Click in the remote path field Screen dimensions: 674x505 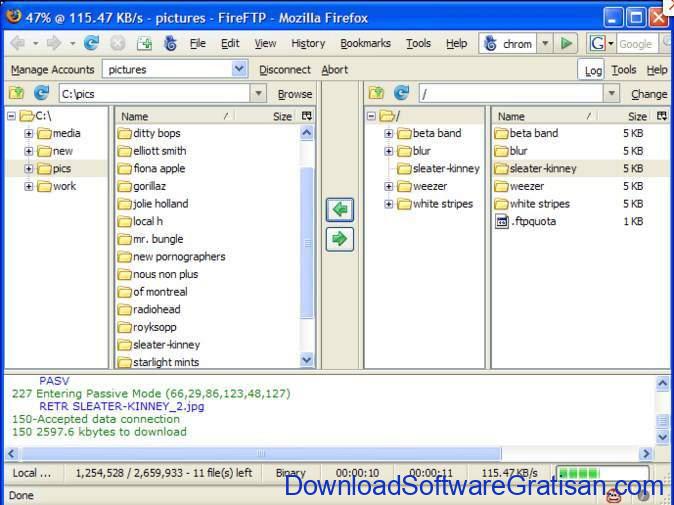(511, 93)
